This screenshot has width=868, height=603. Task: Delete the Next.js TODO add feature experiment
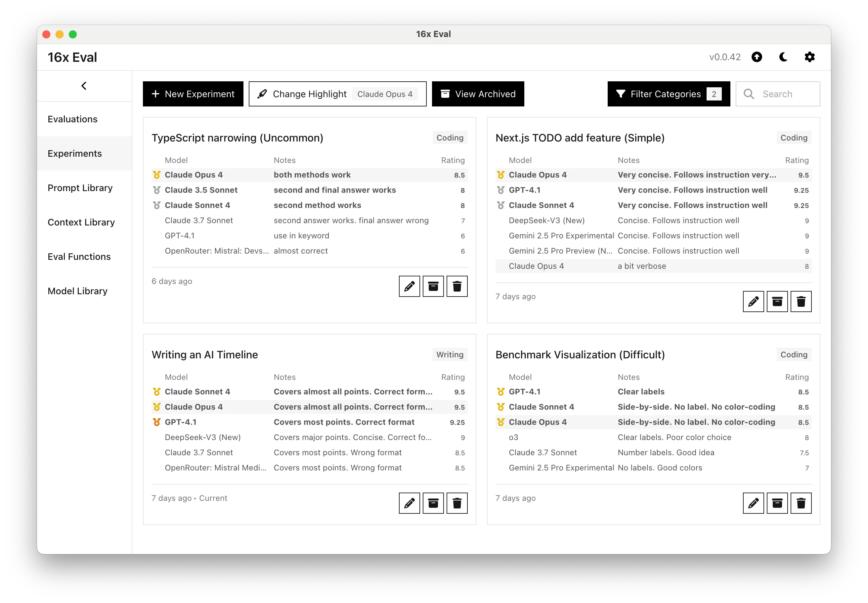click(x=801, y=301)
